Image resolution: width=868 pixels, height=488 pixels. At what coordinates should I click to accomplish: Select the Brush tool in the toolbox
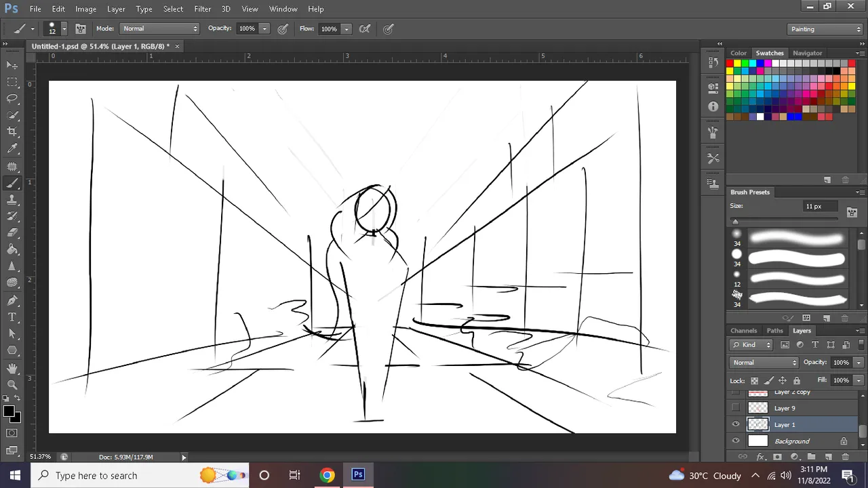coord(12,183)
